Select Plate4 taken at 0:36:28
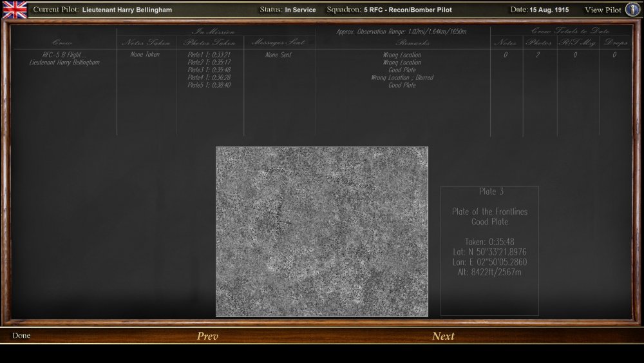 209,77
